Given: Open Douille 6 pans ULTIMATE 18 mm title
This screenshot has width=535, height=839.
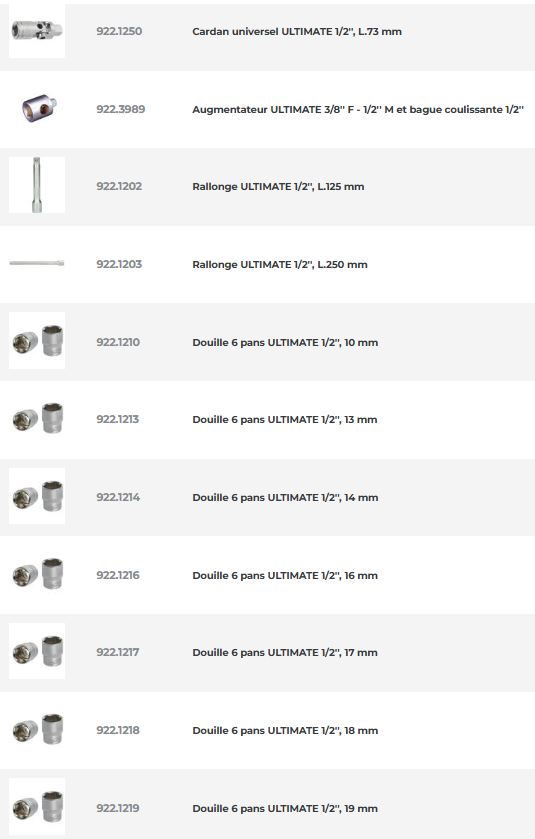Looking at the screenshot, I should [x=285, y=730].
